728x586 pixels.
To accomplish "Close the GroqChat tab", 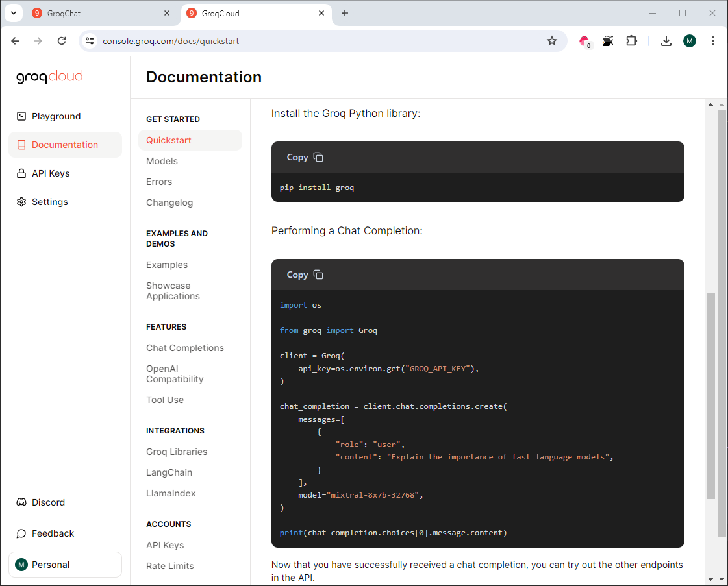I will tap(167, 13).
